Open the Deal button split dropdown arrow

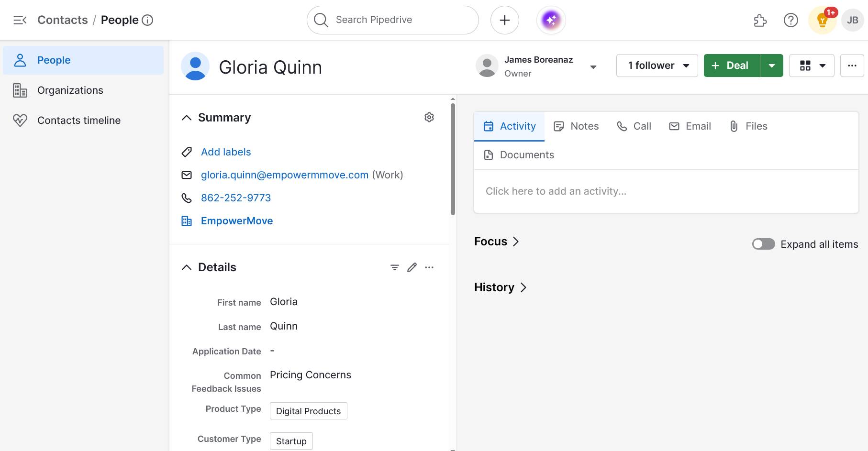771,65
